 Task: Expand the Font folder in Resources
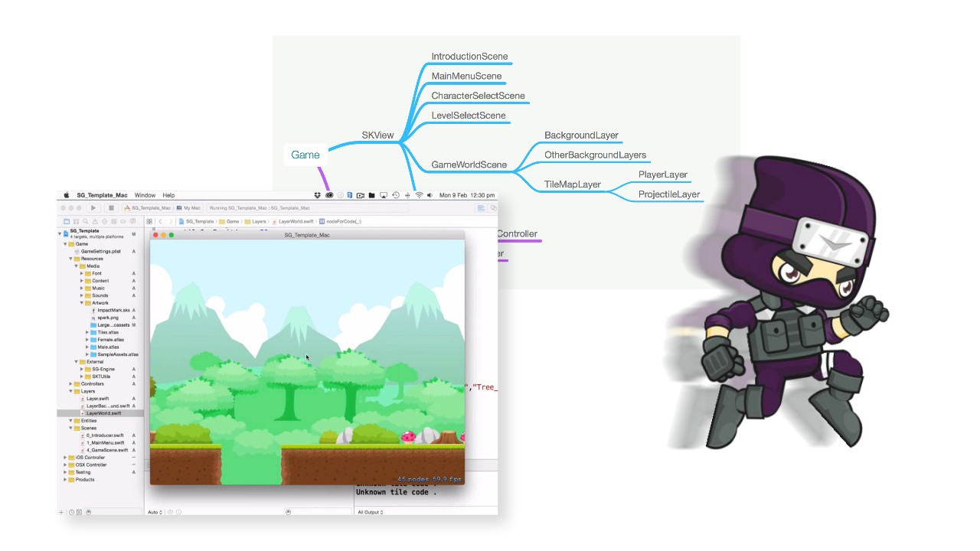(82, 273)
